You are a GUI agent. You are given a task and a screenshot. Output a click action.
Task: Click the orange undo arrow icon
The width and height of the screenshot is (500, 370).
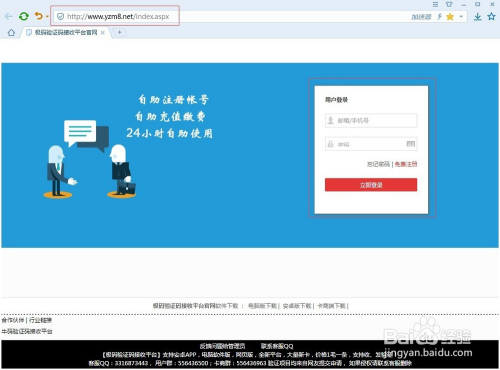39,16
